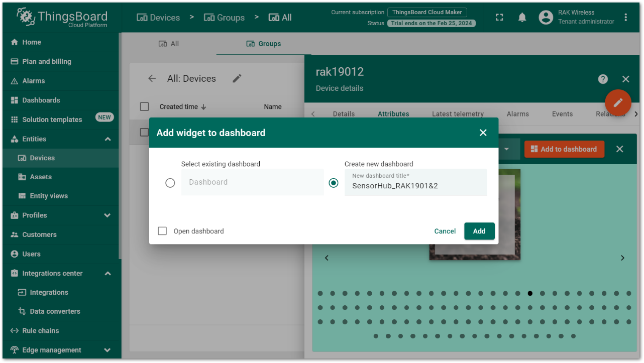The image size is (644, 363).
Task: Click the All breadcrumb
Action: pos(280,18)
